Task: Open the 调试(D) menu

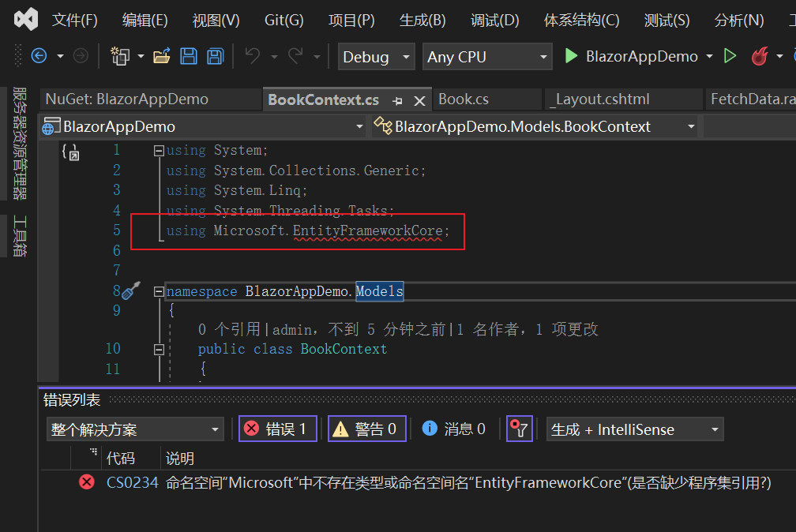Action: point(495,20)
